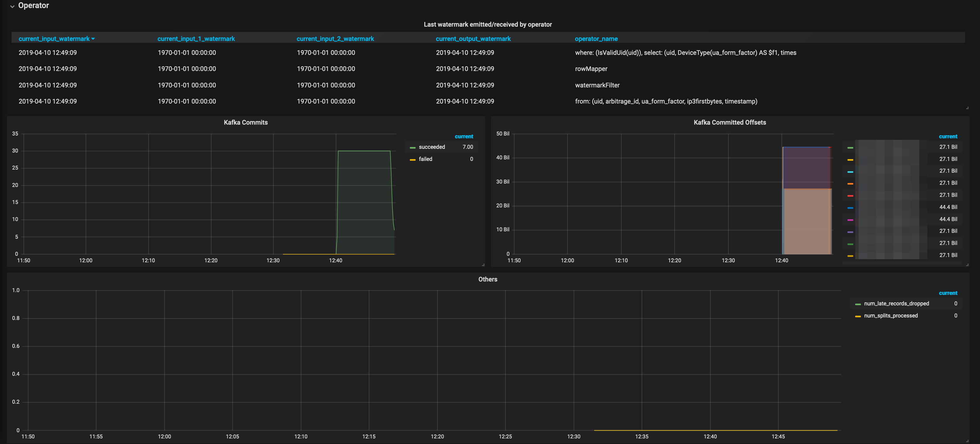Collapse the Operator row chevron
Viewport: 980px width, 444px height.
coord(12,6)
